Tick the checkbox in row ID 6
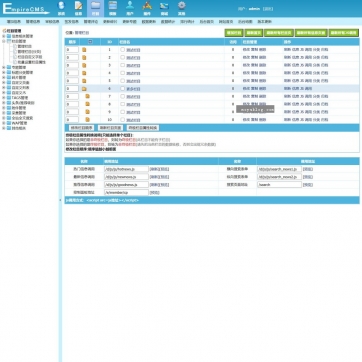 click(x=122, y=88)
